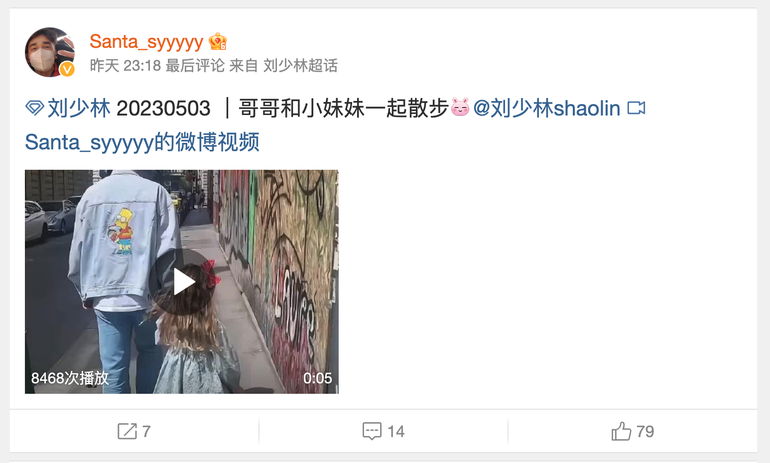Click the repost count 7
Screen dimensions: 770x463
tap(146, 432)
